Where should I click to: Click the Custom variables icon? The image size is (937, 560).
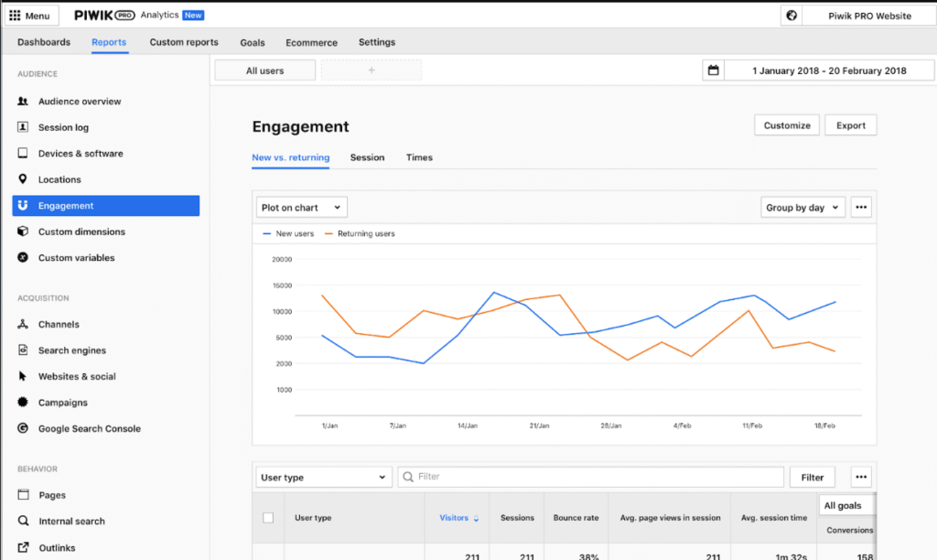click(23, 258)
